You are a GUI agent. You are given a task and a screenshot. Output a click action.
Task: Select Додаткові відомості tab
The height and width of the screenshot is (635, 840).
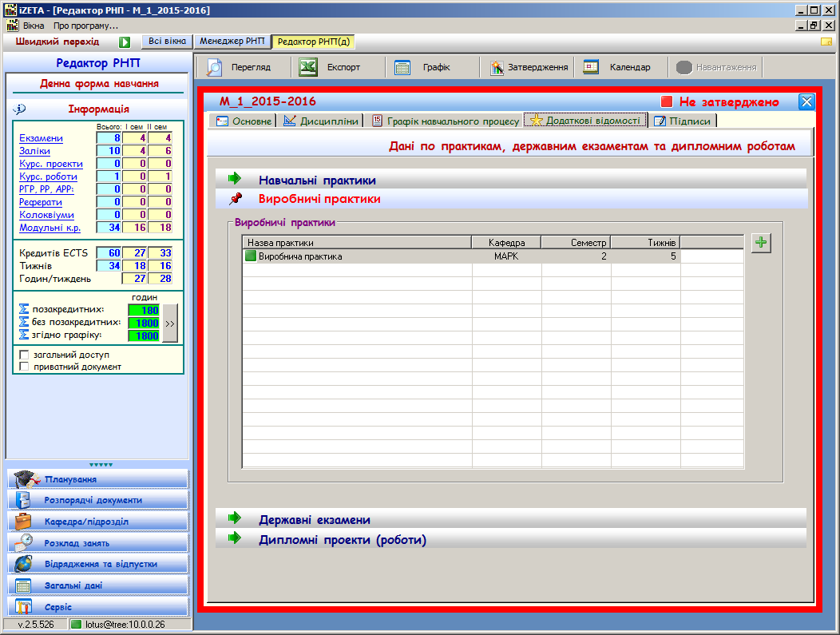[x=585, y=120]
